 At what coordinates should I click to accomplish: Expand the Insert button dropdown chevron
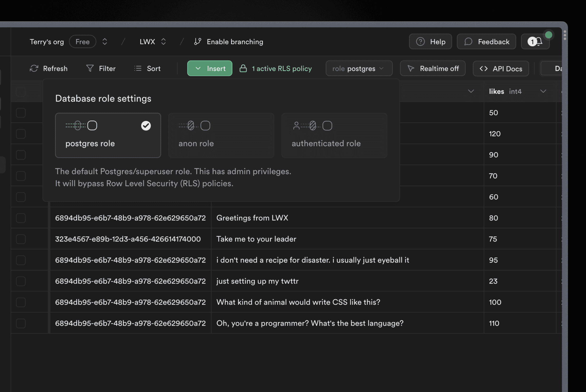198,68
